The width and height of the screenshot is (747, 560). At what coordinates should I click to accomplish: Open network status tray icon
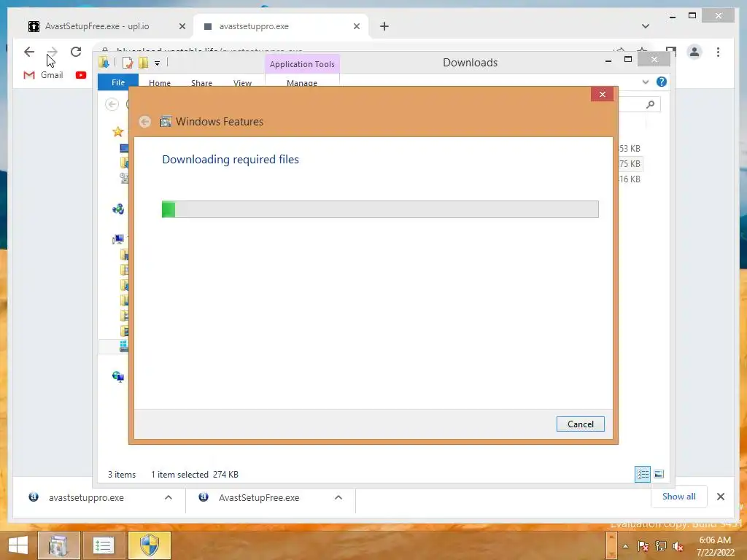pyautogui.click(x=661, y=546)
